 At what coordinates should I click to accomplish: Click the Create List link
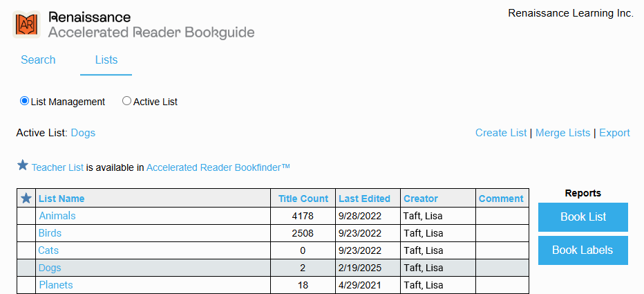(x=500, y=133)
